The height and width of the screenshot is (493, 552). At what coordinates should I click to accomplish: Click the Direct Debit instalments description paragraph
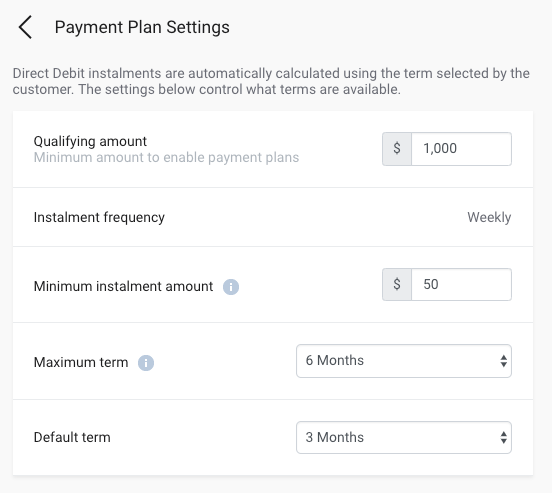point(271,81)
